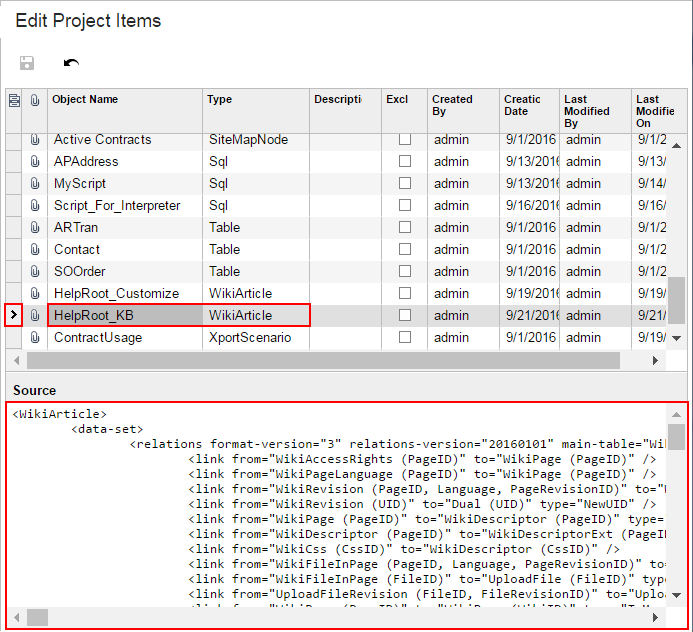Check the Excluded box for MyScript
The width and height of the screenshot is (693, 632).
(405, 184)
